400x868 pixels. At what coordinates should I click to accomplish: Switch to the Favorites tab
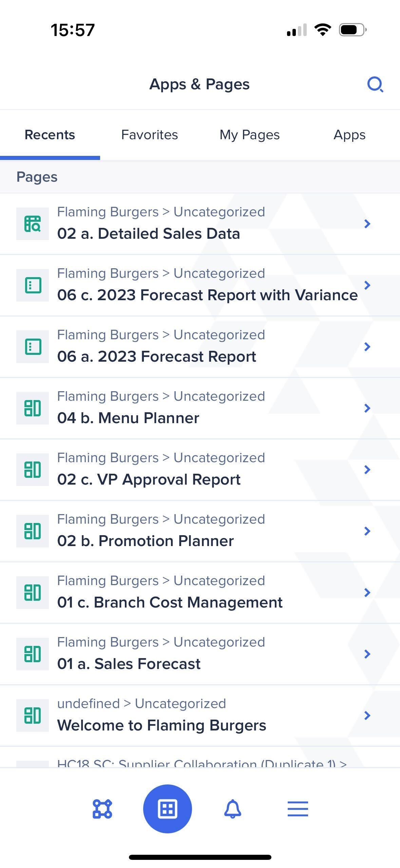(x=149, y=134)
